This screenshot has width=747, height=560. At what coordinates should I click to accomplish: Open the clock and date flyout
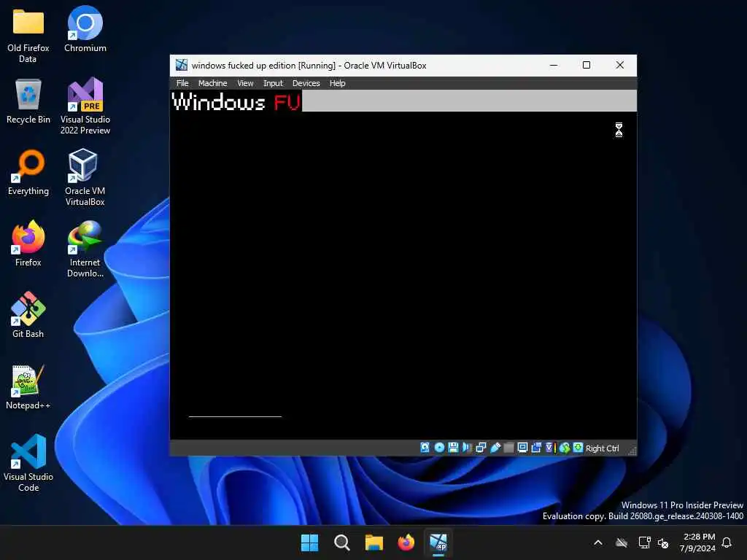[698, 542]
